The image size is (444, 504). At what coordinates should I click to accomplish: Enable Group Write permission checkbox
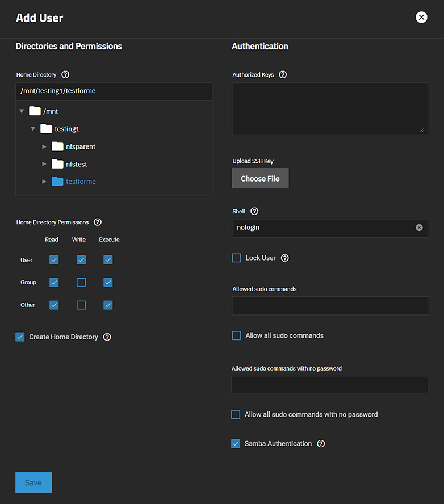(81, 282)
